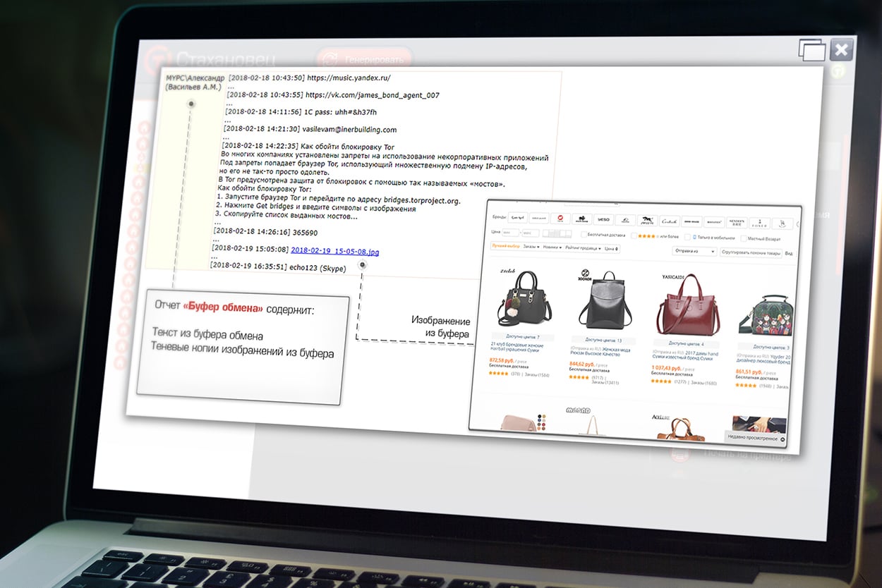Enable the Местный Возврат checkbox

tap(744, 239)
